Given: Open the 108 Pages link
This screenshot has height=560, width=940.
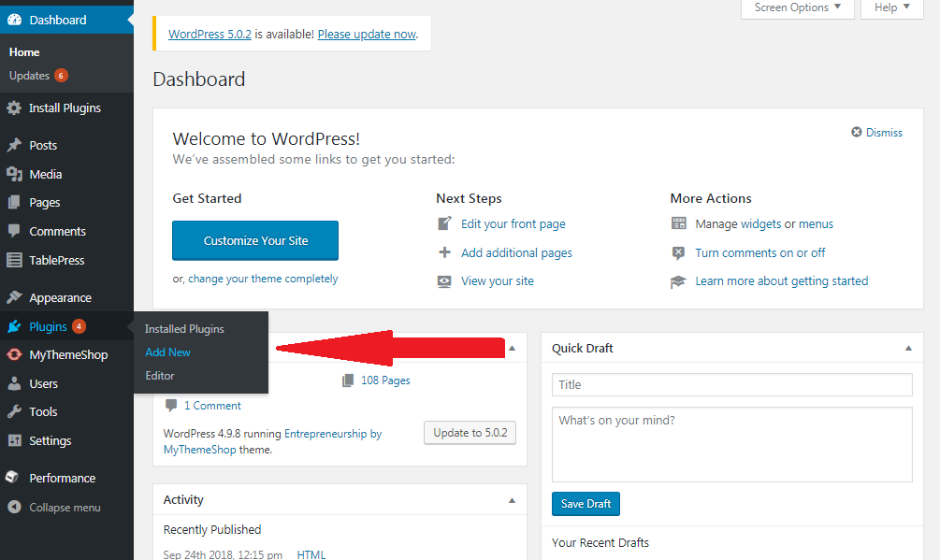Looking at the screenshot, I should (x=385, y=381).
